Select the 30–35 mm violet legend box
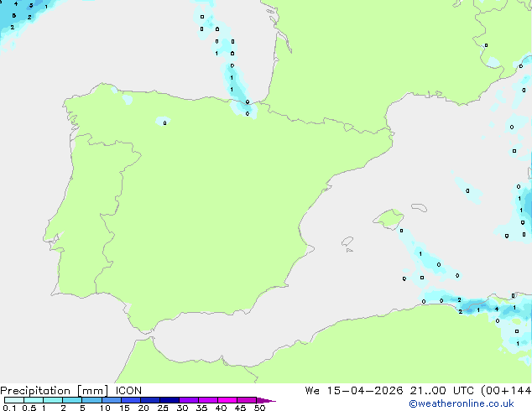 (x=188, y=400)
